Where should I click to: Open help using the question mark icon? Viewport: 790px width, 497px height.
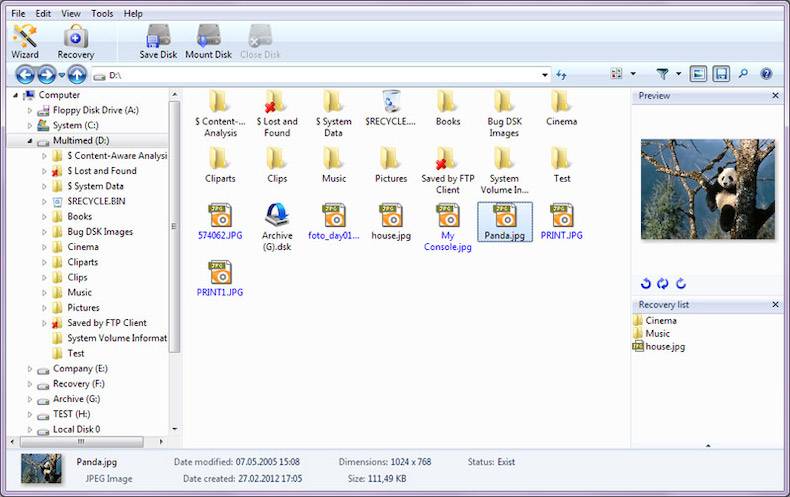[767, 74]
